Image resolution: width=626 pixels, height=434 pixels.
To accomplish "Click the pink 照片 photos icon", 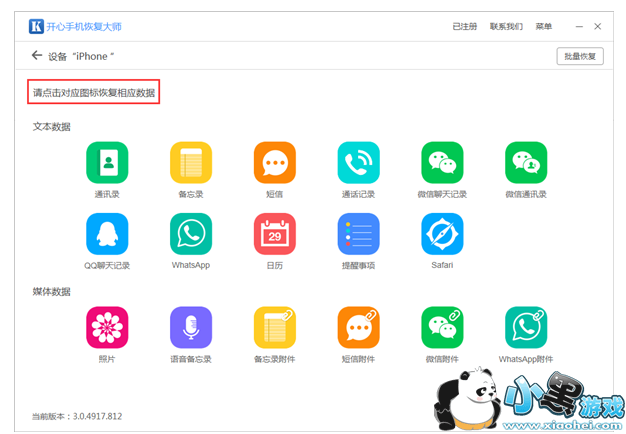I will click(x=107, y=327).
